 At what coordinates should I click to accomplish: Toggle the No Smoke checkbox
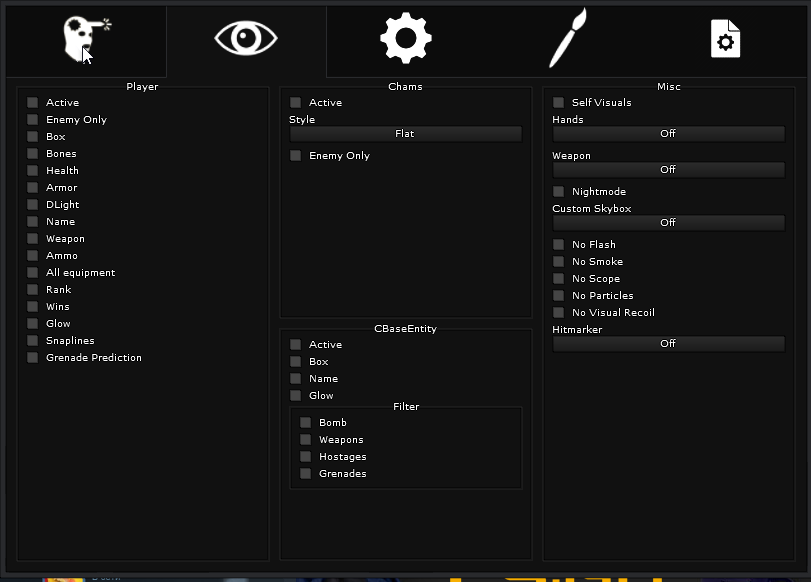[x=559, y=262]
